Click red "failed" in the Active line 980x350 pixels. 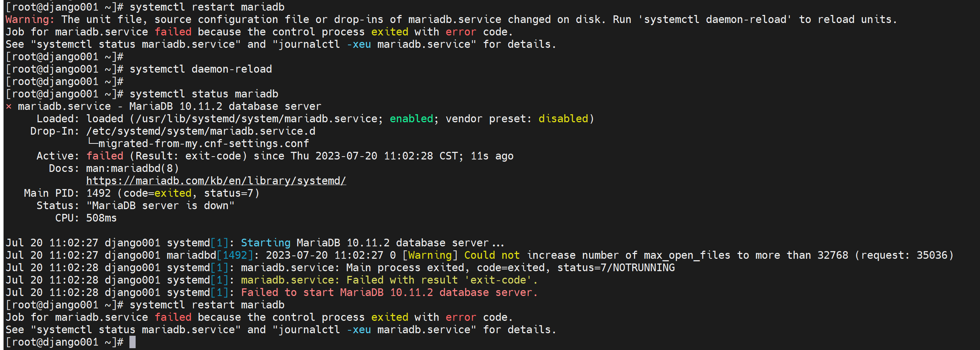(105, 156)
